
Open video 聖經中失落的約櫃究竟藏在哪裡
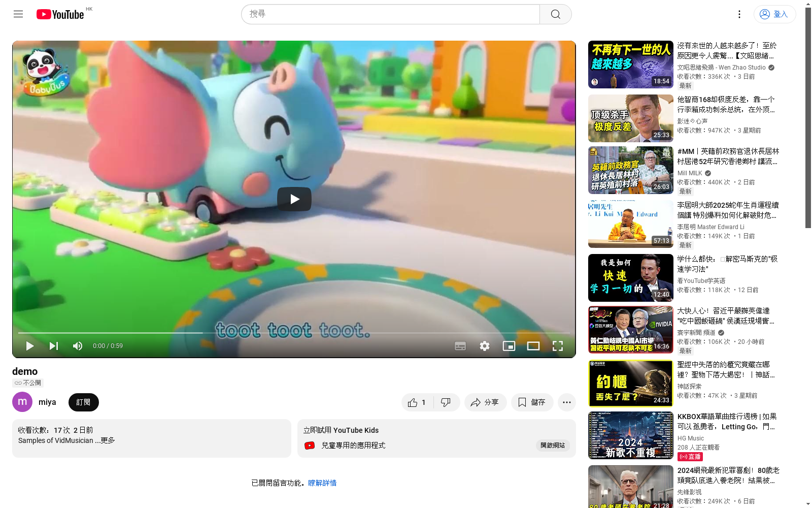tap(726, 370)
